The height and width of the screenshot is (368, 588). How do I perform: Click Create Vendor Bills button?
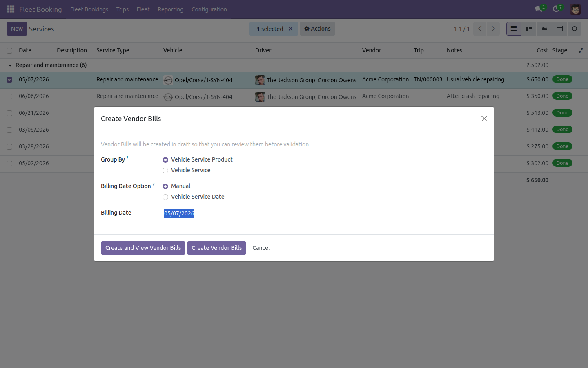(216, 248)
